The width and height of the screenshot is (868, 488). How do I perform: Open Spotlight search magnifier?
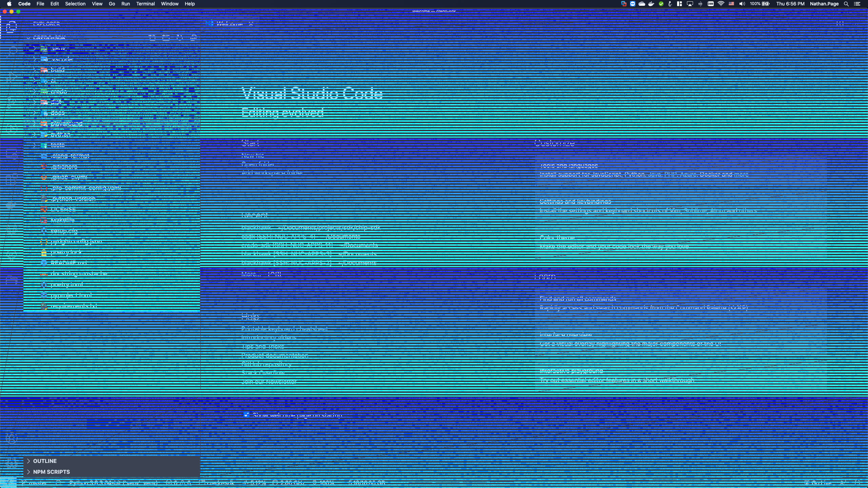point(846,4)
